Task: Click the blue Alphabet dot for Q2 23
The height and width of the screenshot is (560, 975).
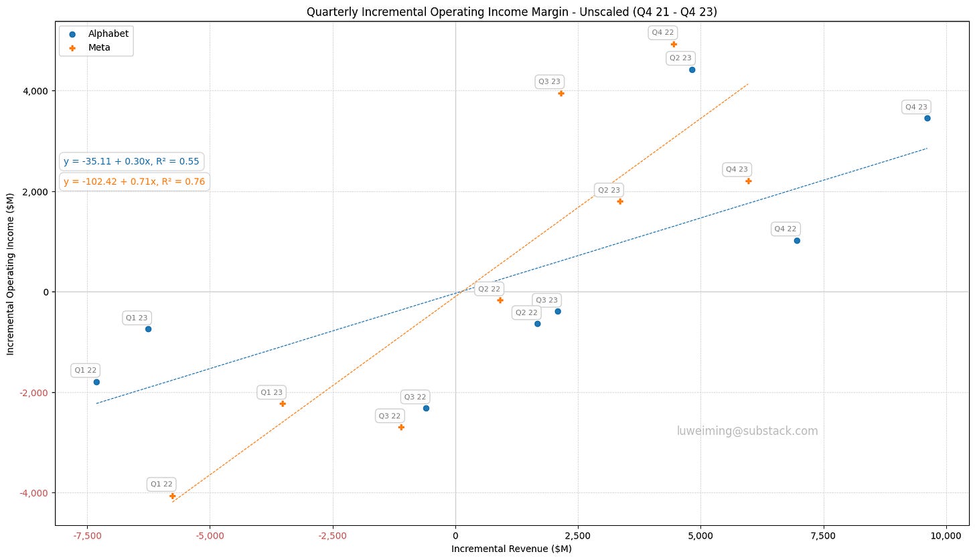Action: 692,70
